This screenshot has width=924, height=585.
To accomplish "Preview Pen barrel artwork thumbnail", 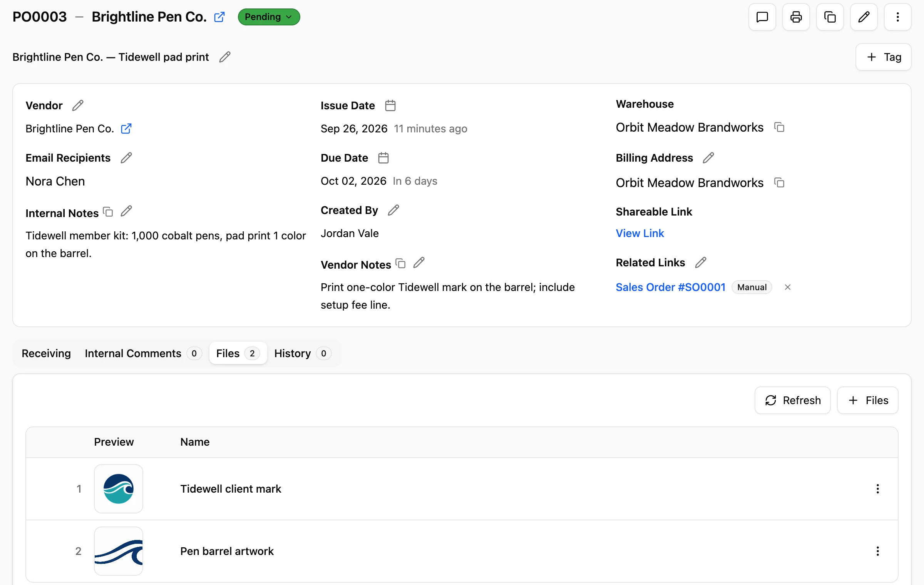I will [x=119, y=551].
